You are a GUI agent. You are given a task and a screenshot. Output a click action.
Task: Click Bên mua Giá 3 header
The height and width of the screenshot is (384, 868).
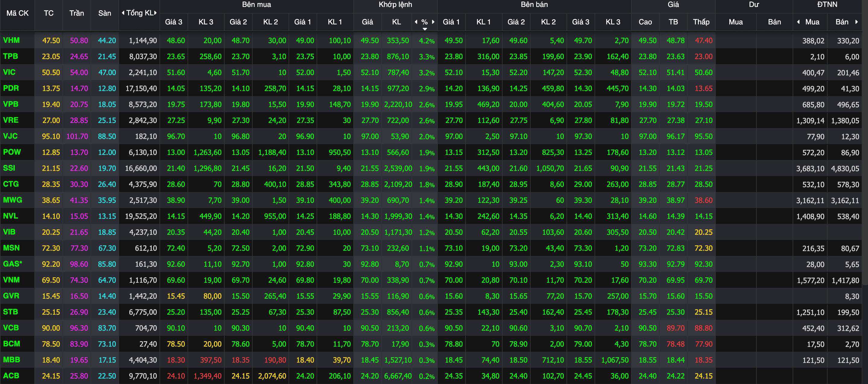pos(174,22)
